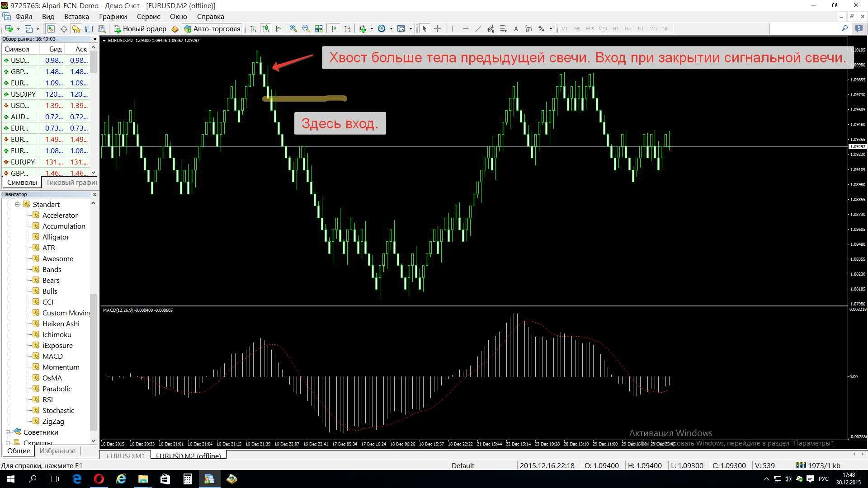Open the Profiles toolbar icon
The width and height of the screenshot is (868, 488).
point(28,28)
